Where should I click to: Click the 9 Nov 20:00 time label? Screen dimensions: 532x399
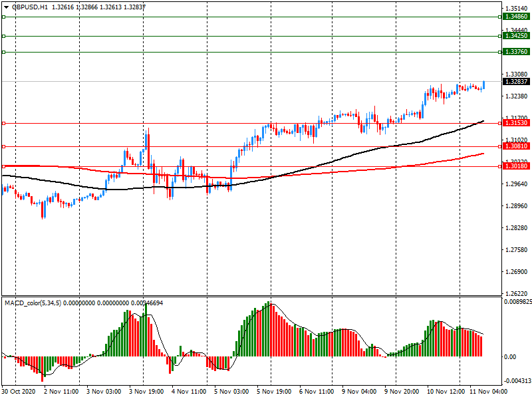point(402,392)
